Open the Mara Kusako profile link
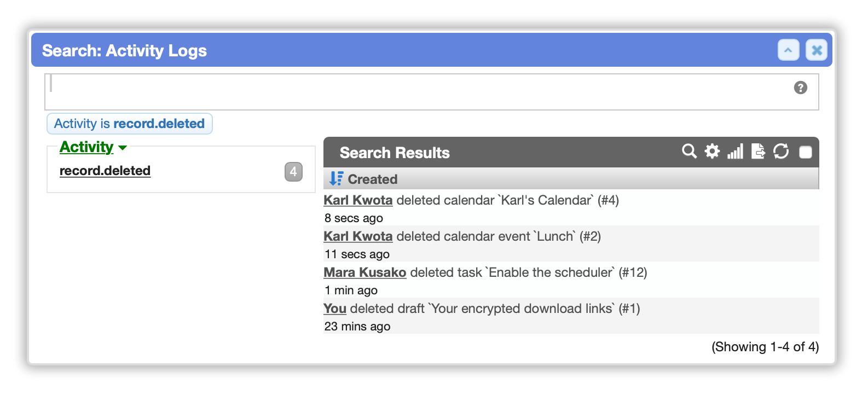The height and width of the screenshot is (395, 868). pos(365,272)
